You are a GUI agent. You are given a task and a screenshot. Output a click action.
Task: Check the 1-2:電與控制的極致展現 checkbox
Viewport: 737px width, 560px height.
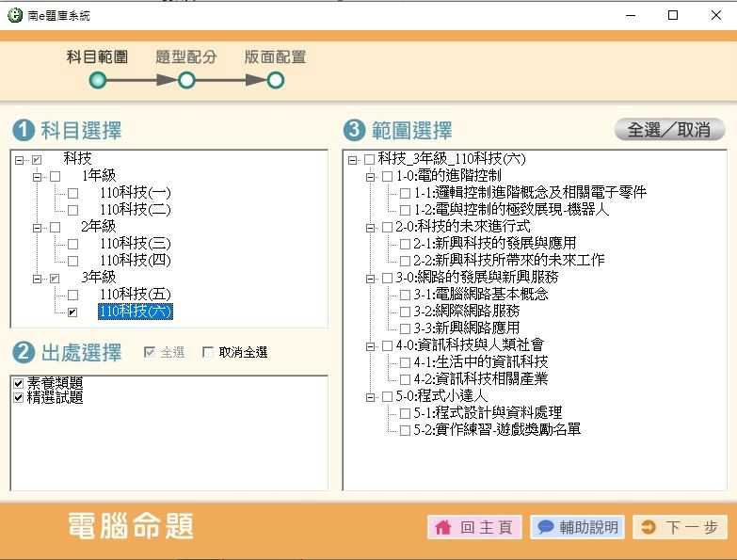tap(405, 210)
